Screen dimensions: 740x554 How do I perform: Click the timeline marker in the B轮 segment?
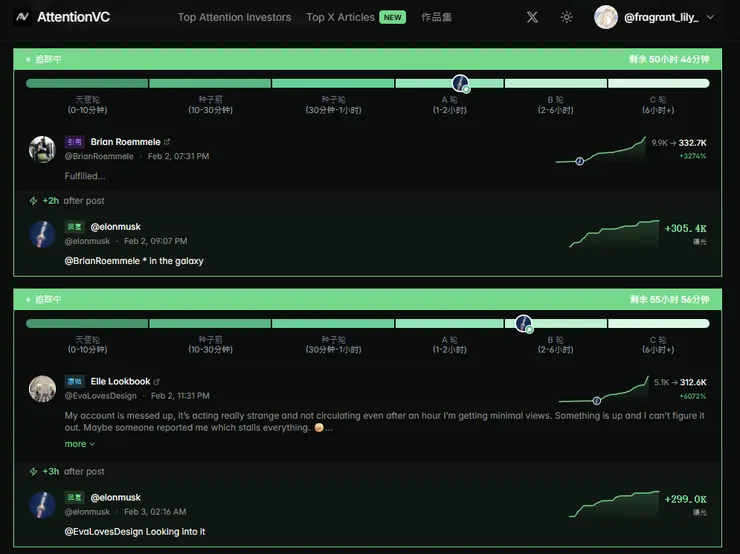coord(524,324)
